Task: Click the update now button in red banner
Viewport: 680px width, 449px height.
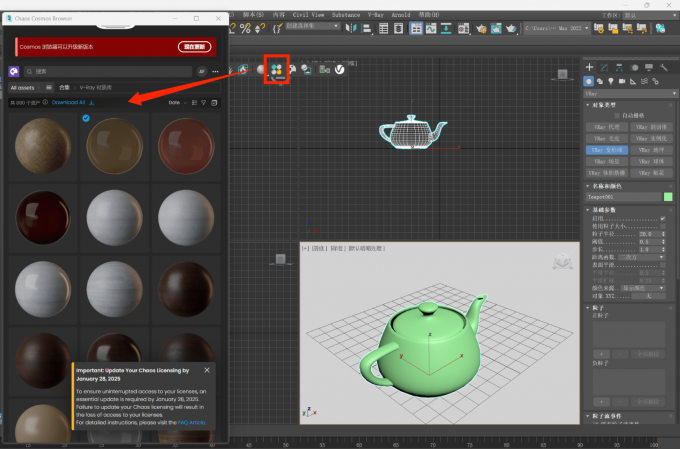Action: point(194,47)
